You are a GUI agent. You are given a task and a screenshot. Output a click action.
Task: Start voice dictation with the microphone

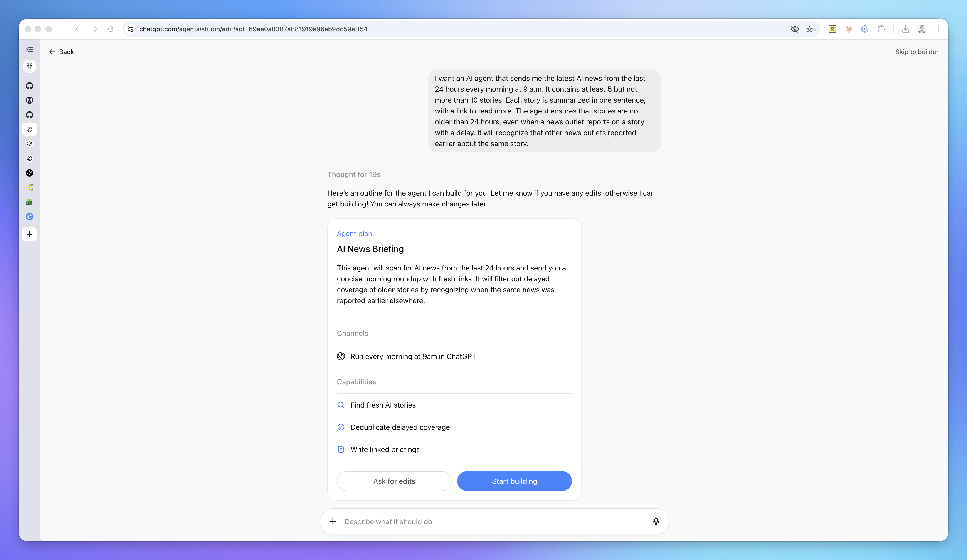(x=656, y=522)
